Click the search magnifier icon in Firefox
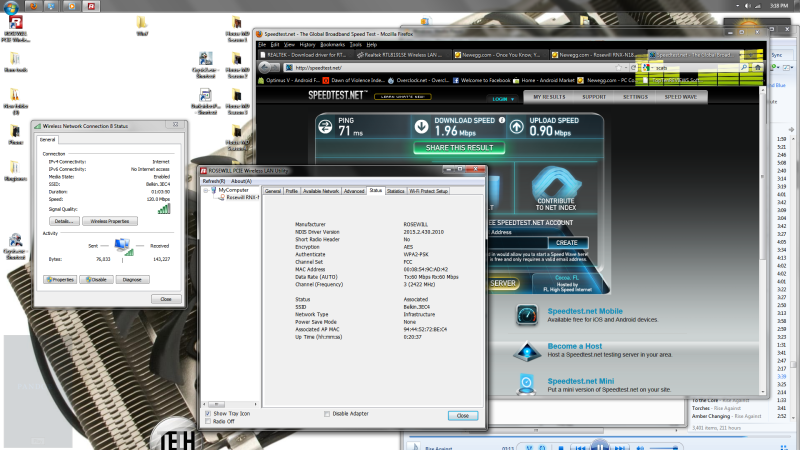 744,67
